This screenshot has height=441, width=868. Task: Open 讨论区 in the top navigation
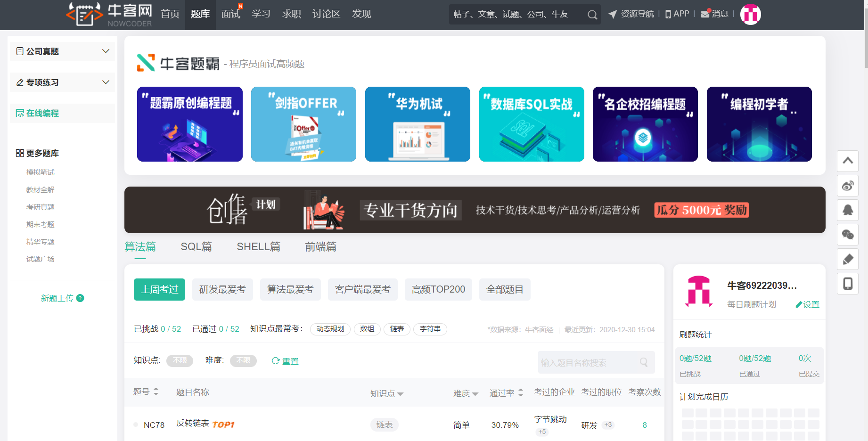pyautogui.click(x=326, y=14)
